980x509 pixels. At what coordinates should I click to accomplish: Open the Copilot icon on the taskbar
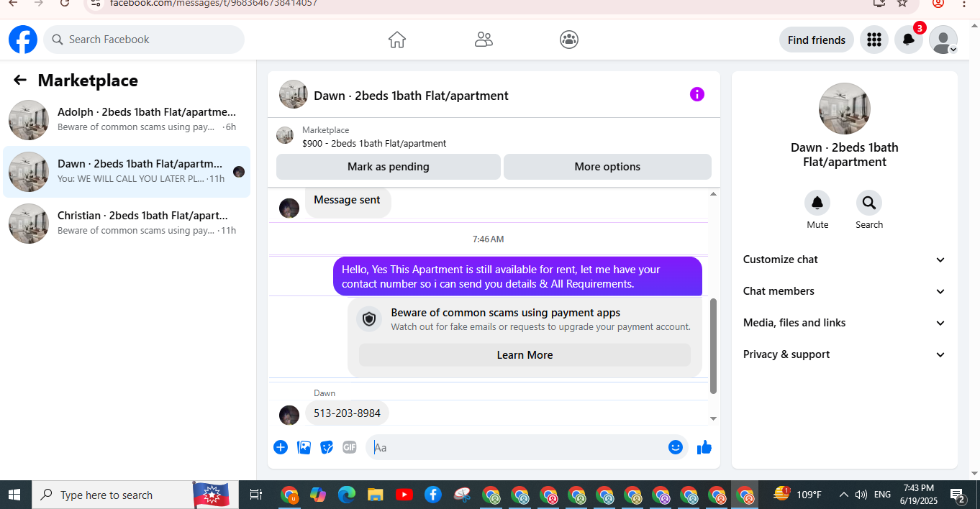pyautogui.click(x=318, y=495)
